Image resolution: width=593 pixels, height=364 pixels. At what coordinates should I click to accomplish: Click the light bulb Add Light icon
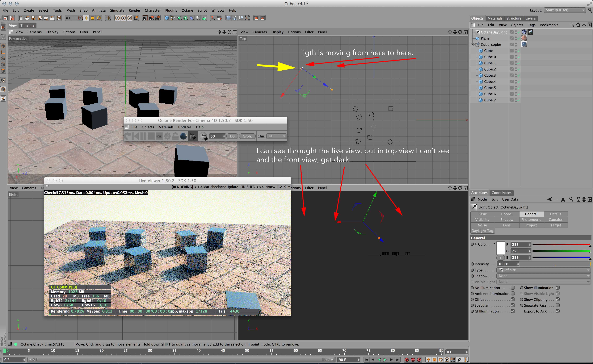[198, 18]
